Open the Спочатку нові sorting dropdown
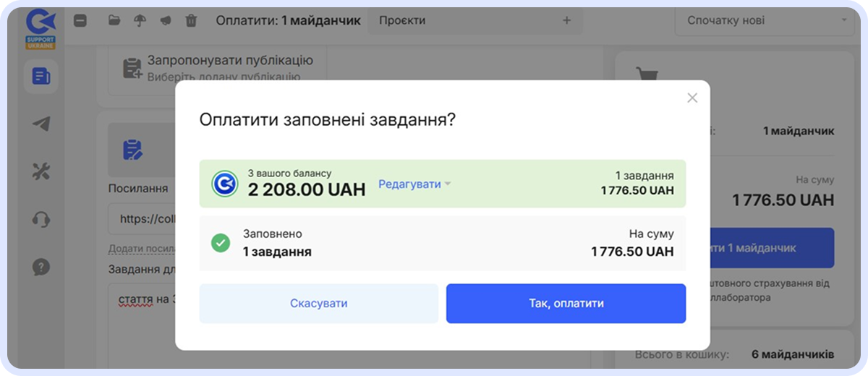The height and width of the screenshot is (376, 868). click(764, 20)
